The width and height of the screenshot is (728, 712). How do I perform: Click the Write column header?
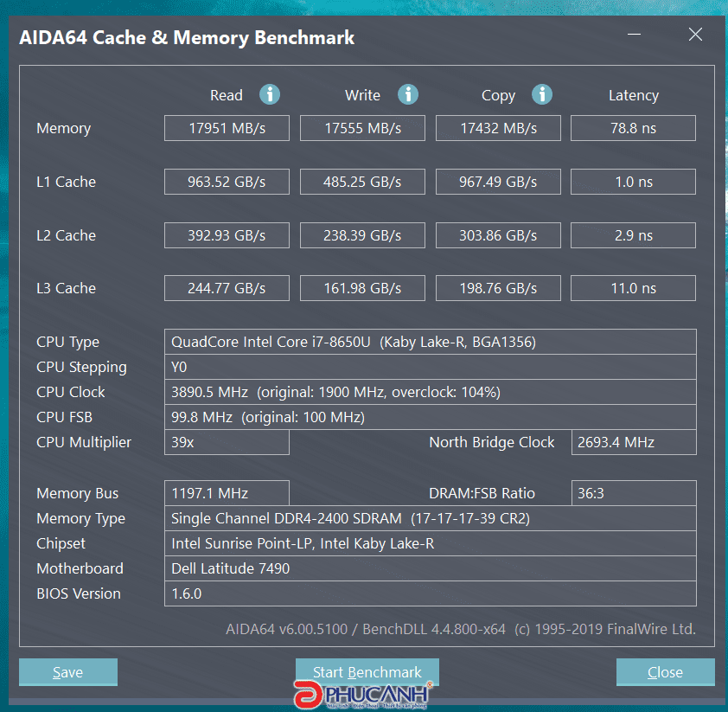click(x=362, y=95)
